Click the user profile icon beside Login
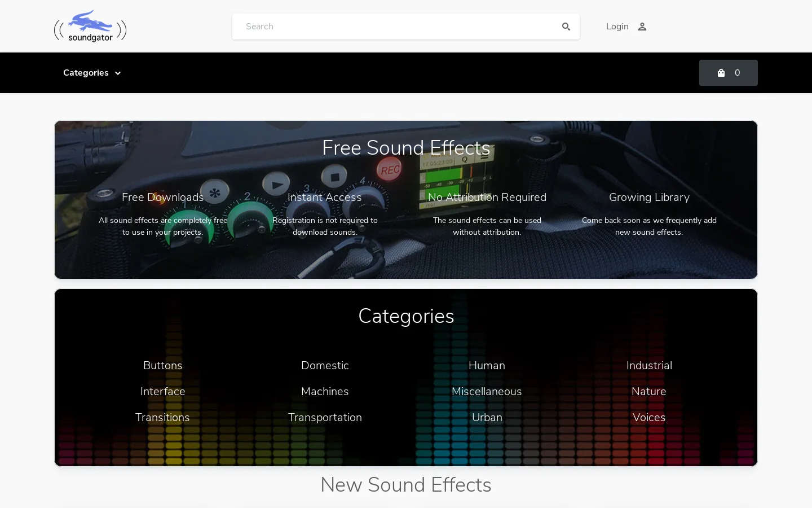 click(x=642, y=27)
